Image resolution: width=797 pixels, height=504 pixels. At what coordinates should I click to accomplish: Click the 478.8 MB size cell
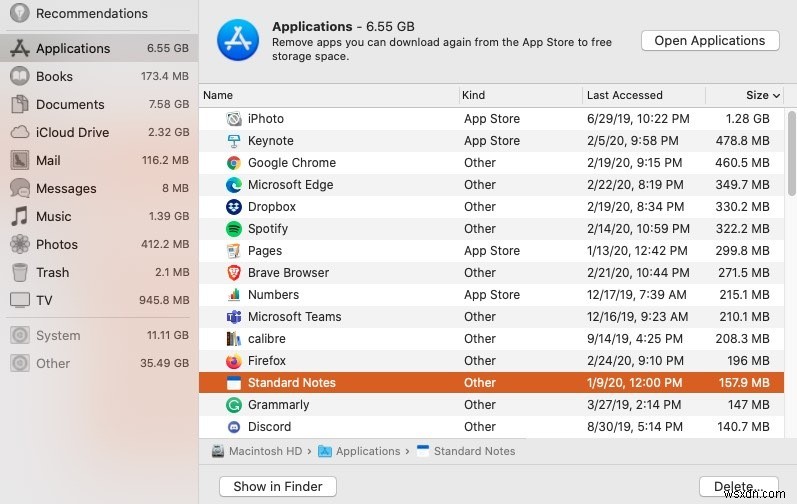(x=742, y=141)
